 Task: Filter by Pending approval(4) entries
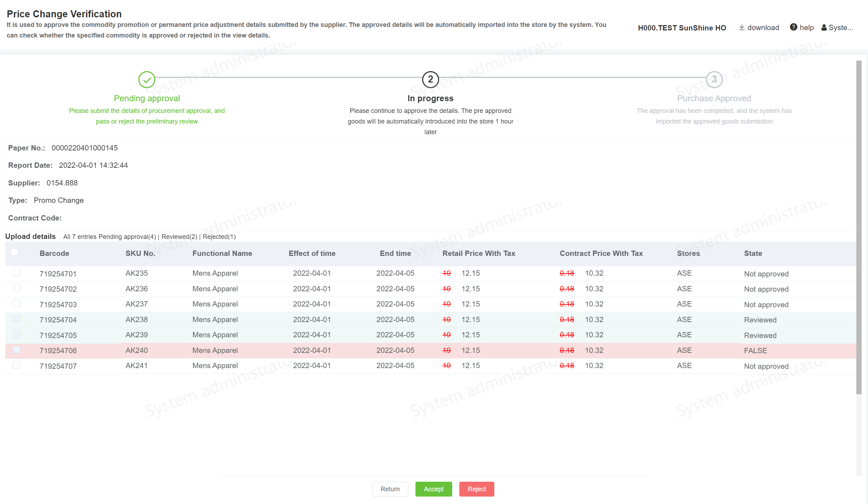127,237
